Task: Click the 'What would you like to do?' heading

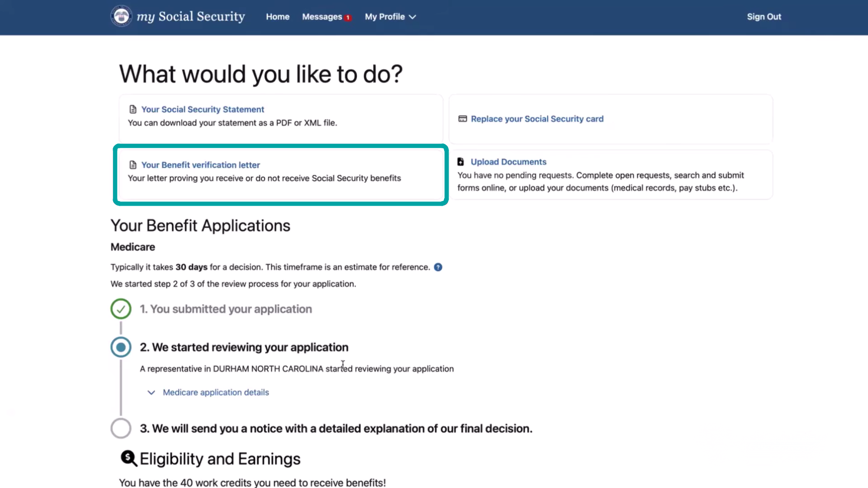Action: click(x=261, y=74)
